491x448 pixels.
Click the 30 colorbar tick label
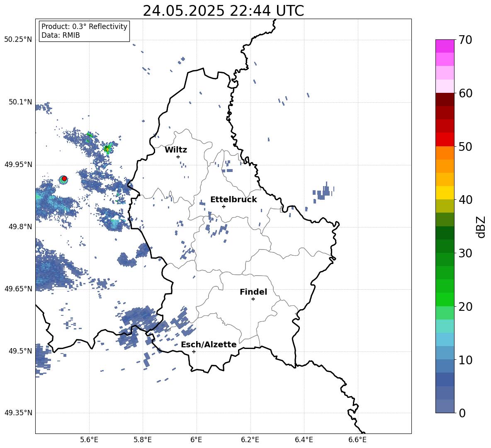465,253
